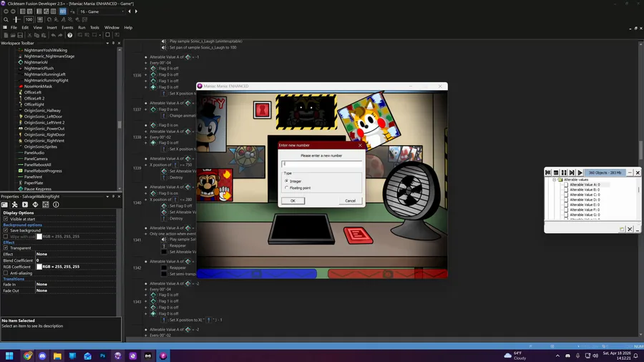Click the Copy toolbar icon
The image size is (644, 362).
coord(36,35)
